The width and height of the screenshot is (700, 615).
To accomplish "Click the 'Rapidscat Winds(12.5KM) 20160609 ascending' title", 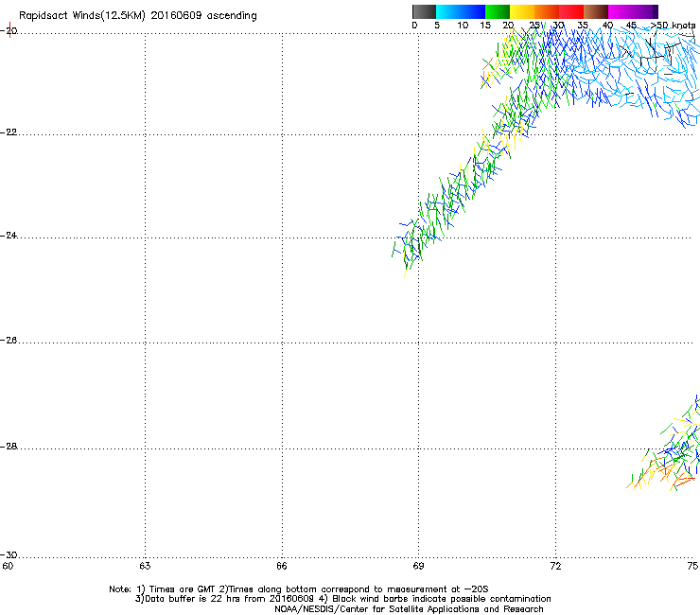I will [138, 16].
